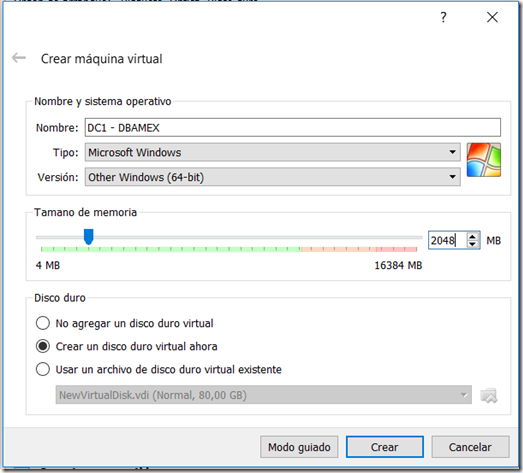Click the 4 MB minimum memory label
The height and width of the screenshot is (473, 523).
(48, 266)
